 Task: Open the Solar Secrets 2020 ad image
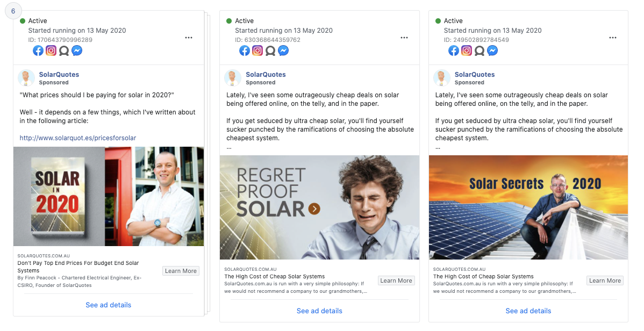click(x=528, y=207)
